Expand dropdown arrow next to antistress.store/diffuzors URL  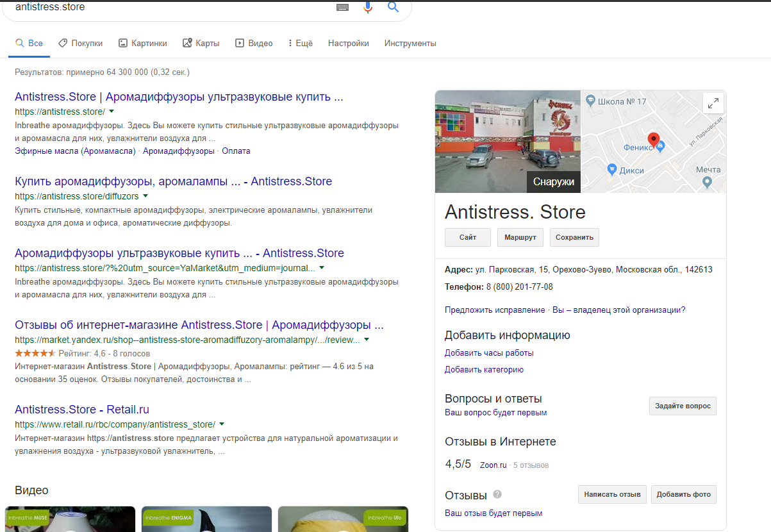point(145,195)
